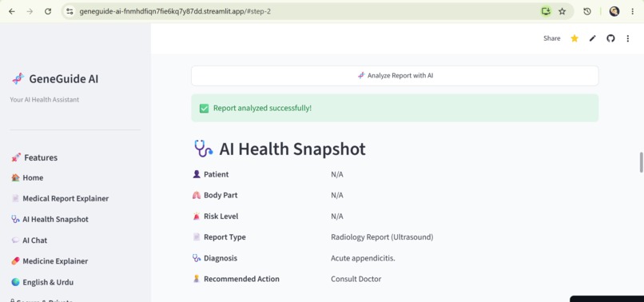Image resolution: width=644 pixels, height=302 pixels.
Task: Click the document icon beside Report Type
Action: click(x=197, y=237)
